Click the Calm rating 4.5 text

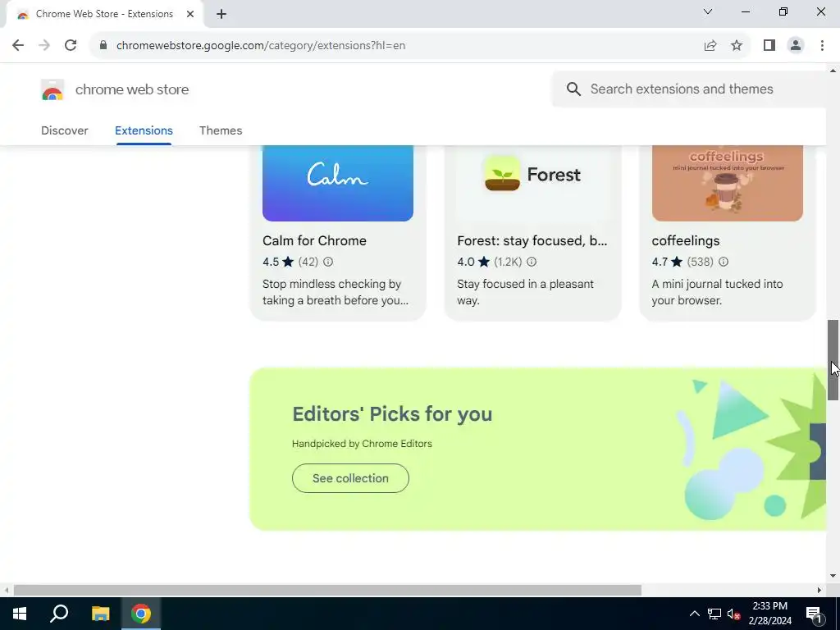pos(271,262)
